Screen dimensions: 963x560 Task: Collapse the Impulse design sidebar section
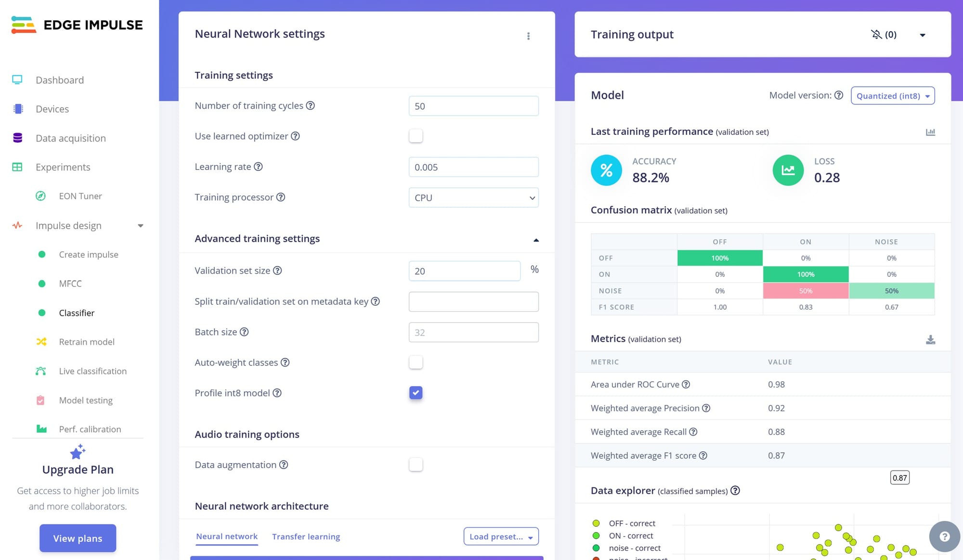141,226
